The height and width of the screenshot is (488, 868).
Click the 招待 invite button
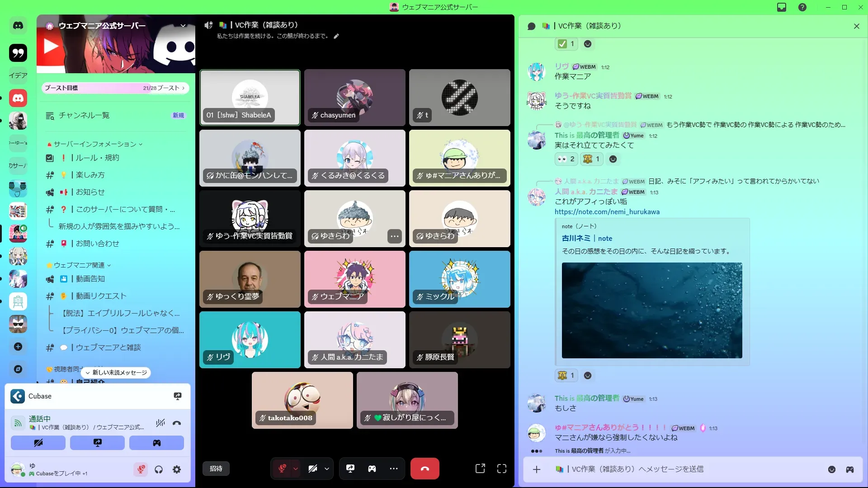[216, 469]
